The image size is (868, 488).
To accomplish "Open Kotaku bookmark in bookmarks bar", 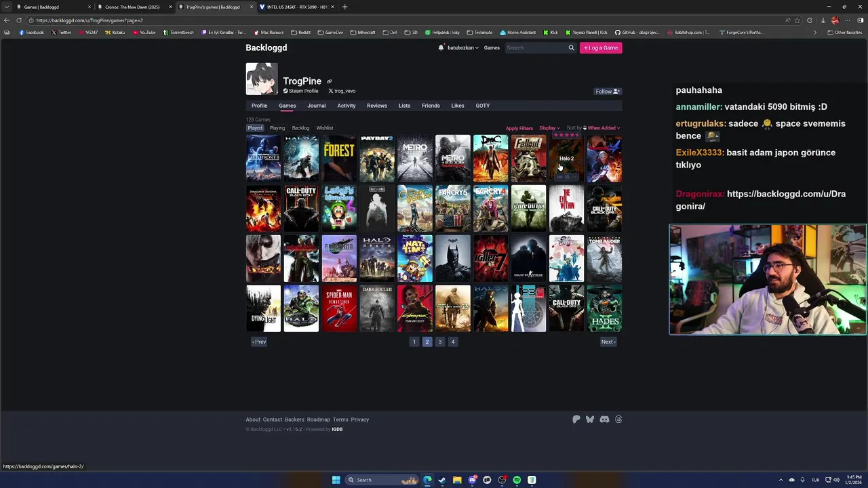I will click(x=115, y=32).
